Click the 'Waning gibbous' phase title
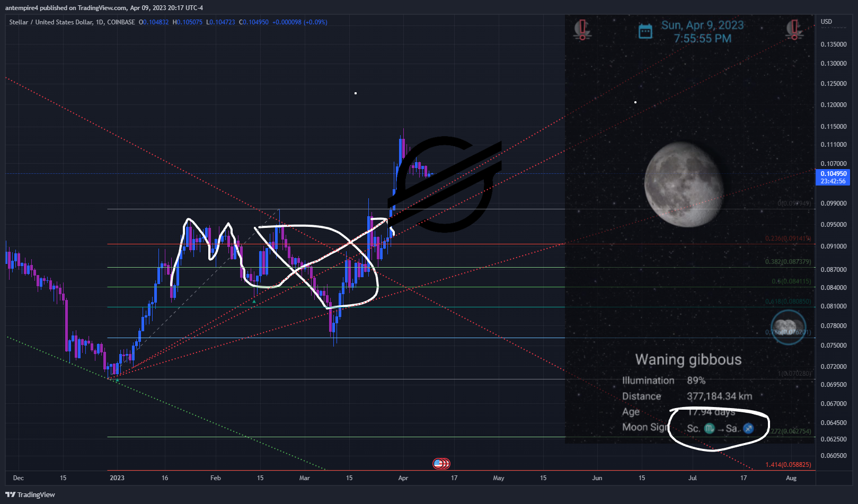The height and width of the screenshot is (504, 858). coord(688,360)
